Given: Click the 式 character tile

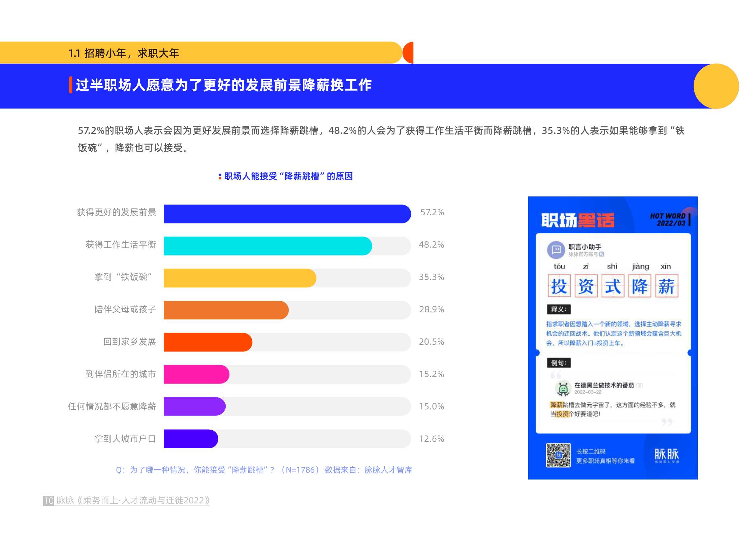Looking at the screenshot, I should point(613,286).
